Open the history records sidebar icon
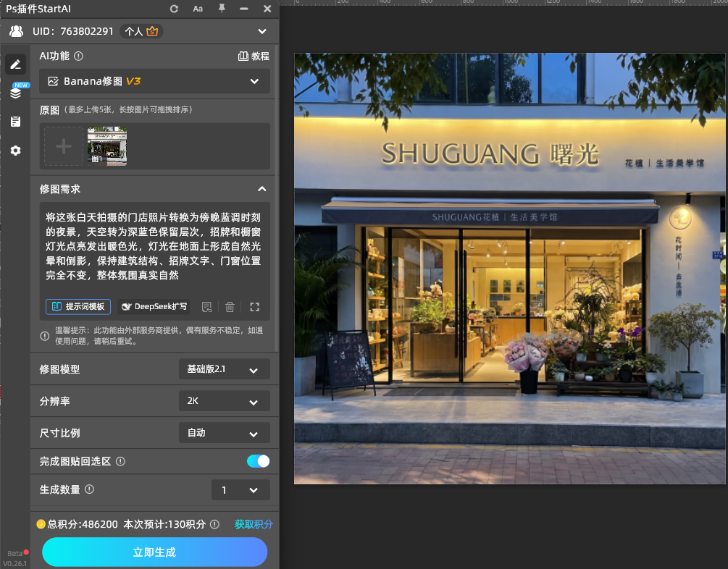This screenshot has height=569, width=728. pos(16,122)
